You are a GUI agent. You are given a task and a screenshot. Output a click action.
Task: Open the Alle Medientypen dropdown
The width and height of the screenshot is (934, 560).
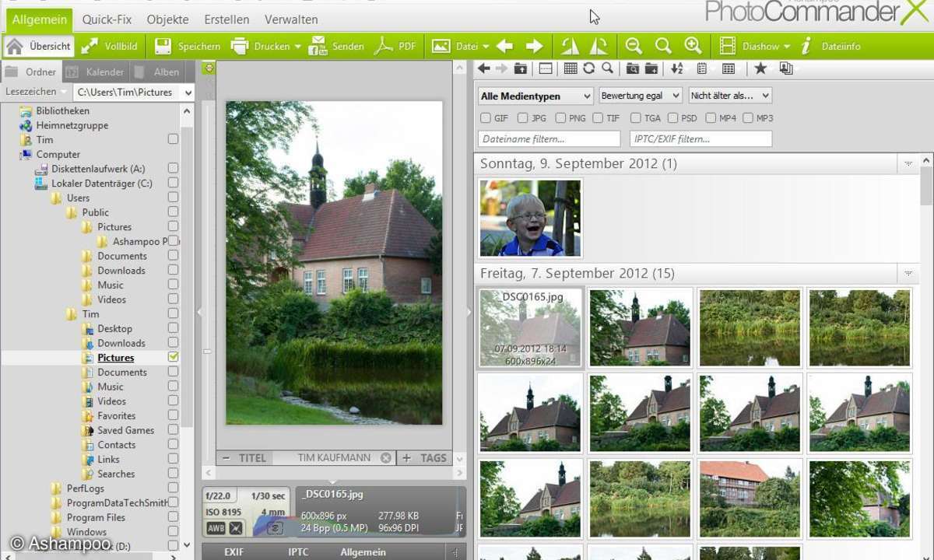point(535,96)
